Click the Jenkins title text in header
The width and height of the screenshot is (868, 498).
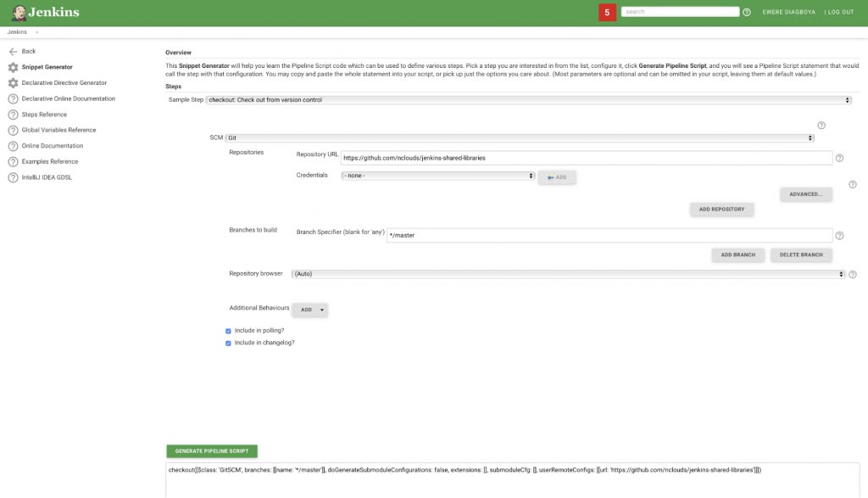click(x=53, y=12)
